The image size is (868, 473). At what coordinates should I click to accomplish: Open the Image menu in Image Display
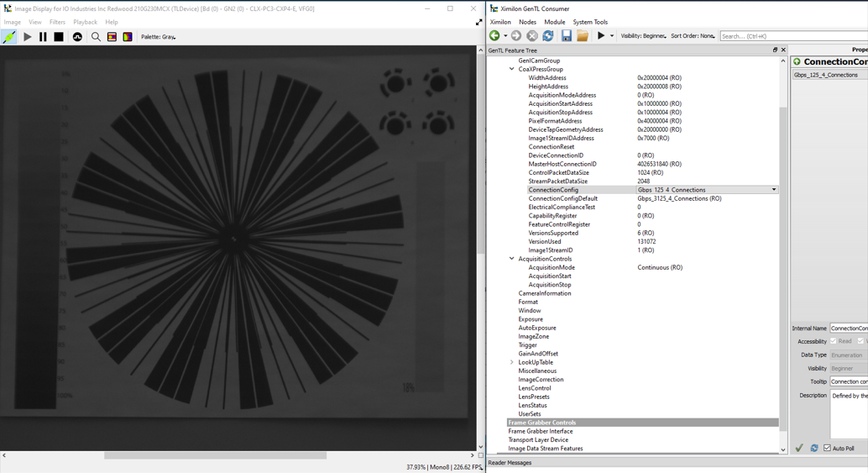[x=13, y=22]
